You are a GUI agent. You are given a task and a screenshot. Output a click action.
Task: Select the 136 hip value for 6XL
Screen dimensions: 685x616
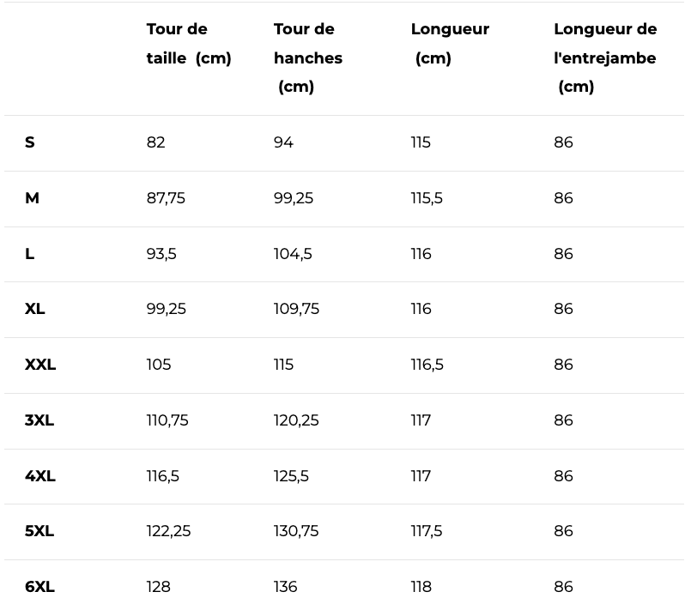coord(286,587)
